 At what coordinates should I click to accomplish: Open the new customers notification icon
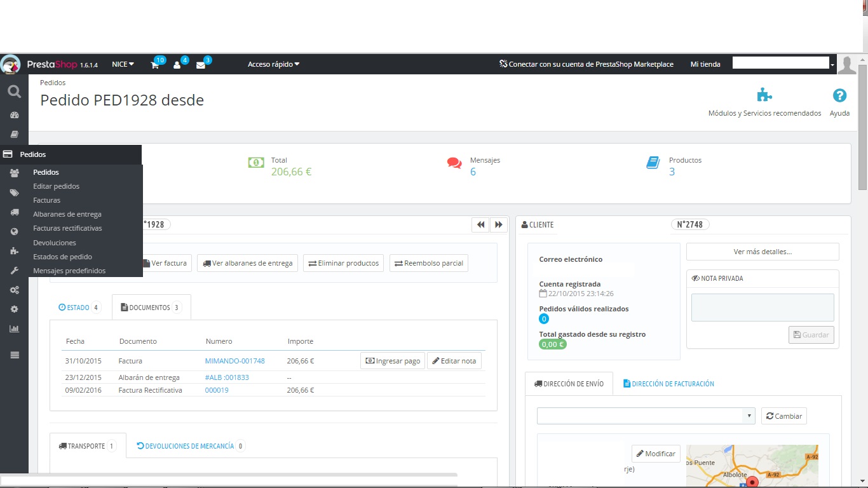(x=177, y=65)
